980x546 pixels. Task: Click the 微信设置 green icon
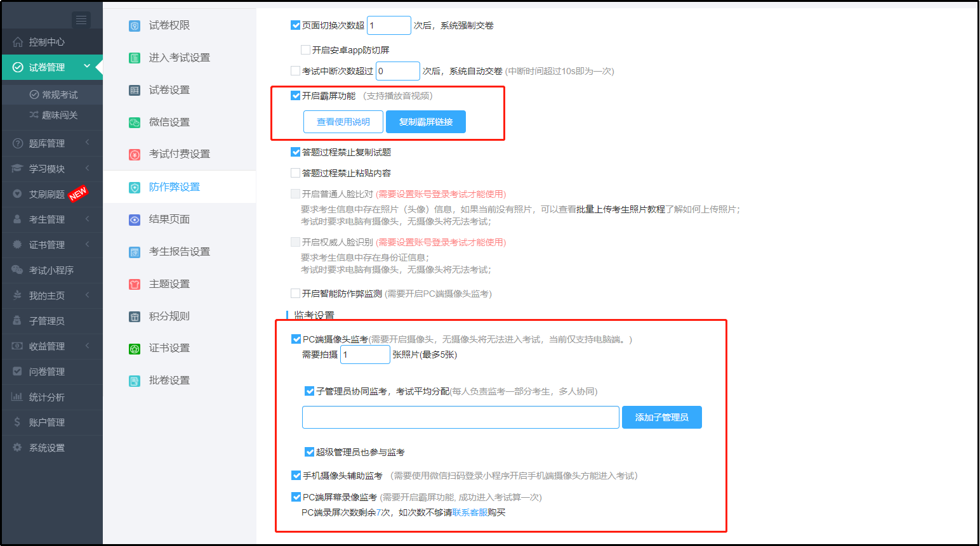[x=135, y=123]
